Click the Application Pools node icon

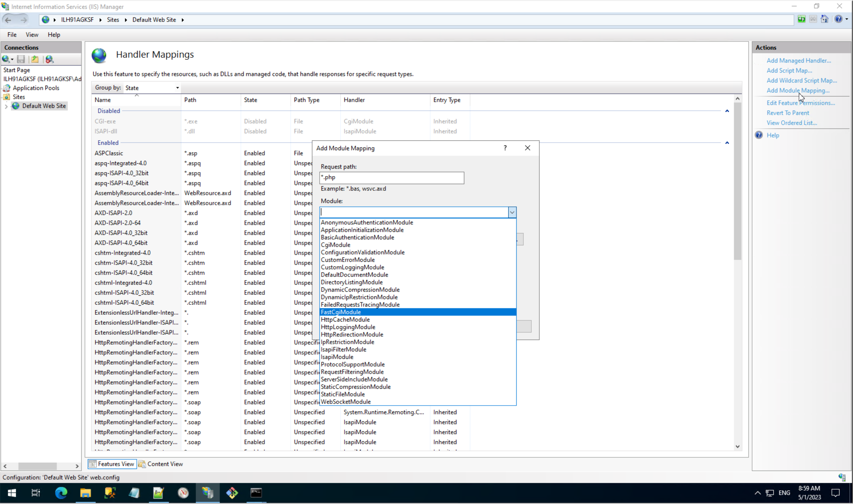7,88
